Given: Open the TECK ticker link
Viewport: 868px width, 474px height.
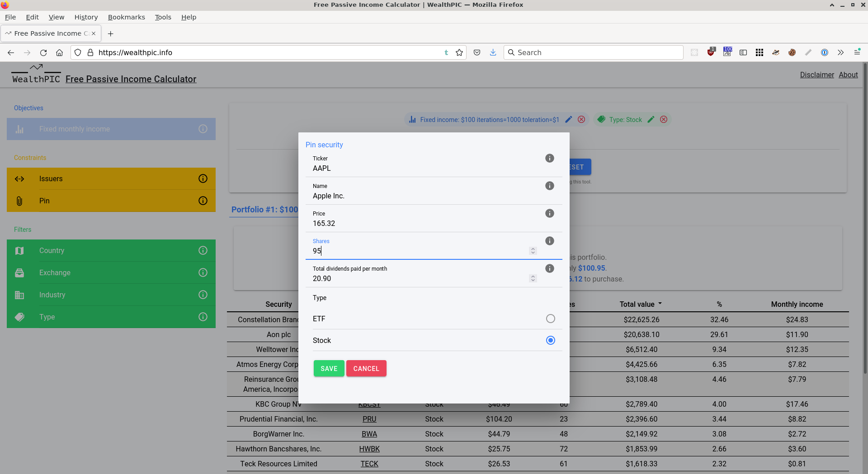Looking at the screenshot, I should pos(369,464).
